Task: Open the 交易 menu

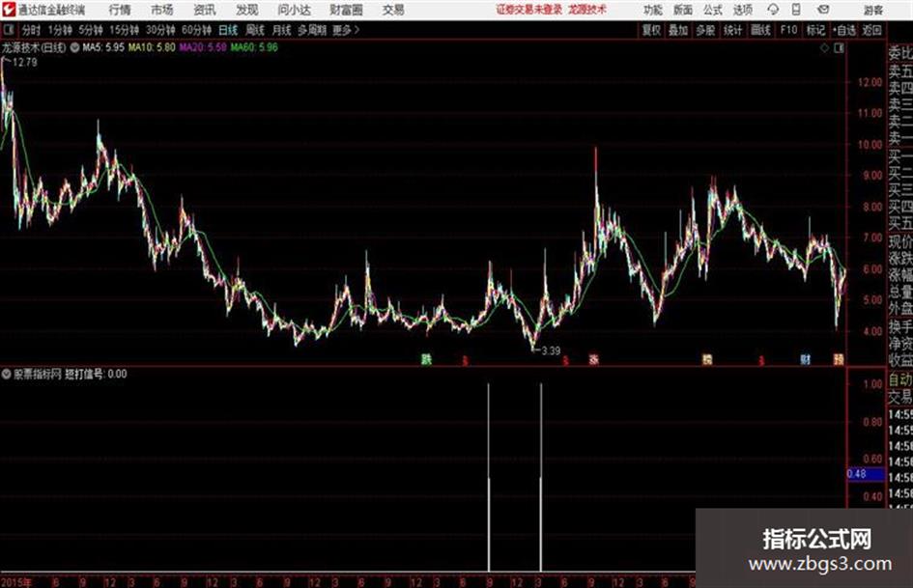Action: [393, 10]
